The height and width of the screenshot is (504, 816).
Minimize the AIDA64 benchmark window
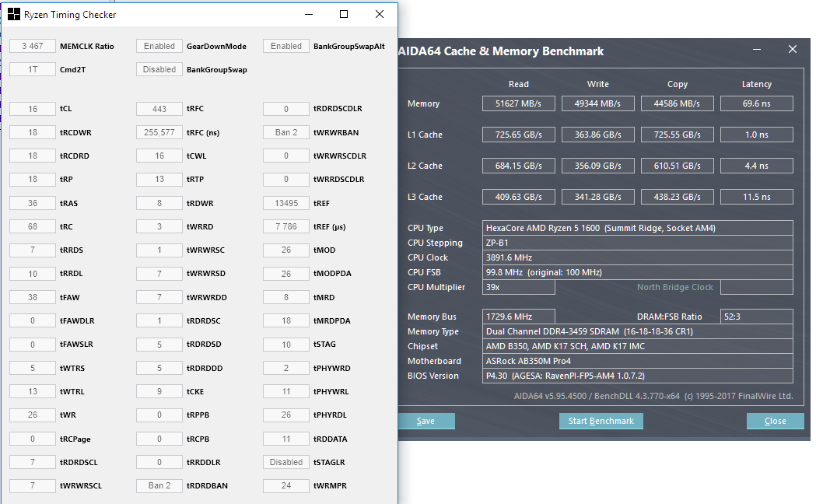(757, 50)
